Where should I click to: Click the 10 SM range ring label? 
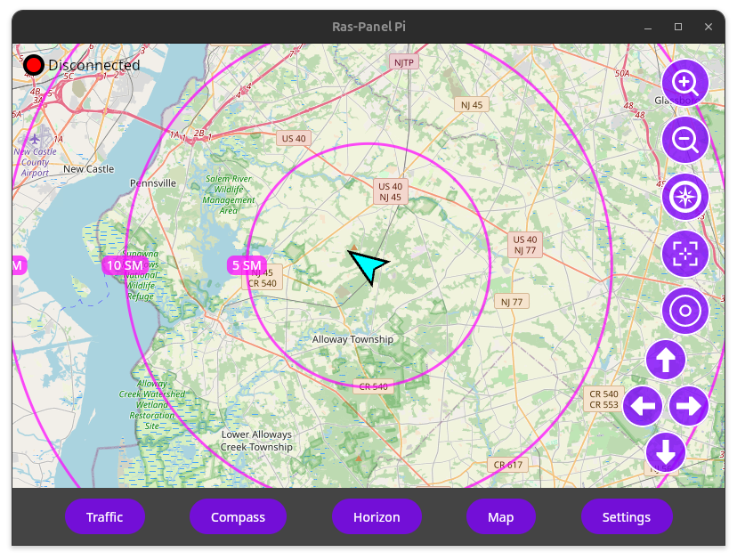tap(125, 265)
